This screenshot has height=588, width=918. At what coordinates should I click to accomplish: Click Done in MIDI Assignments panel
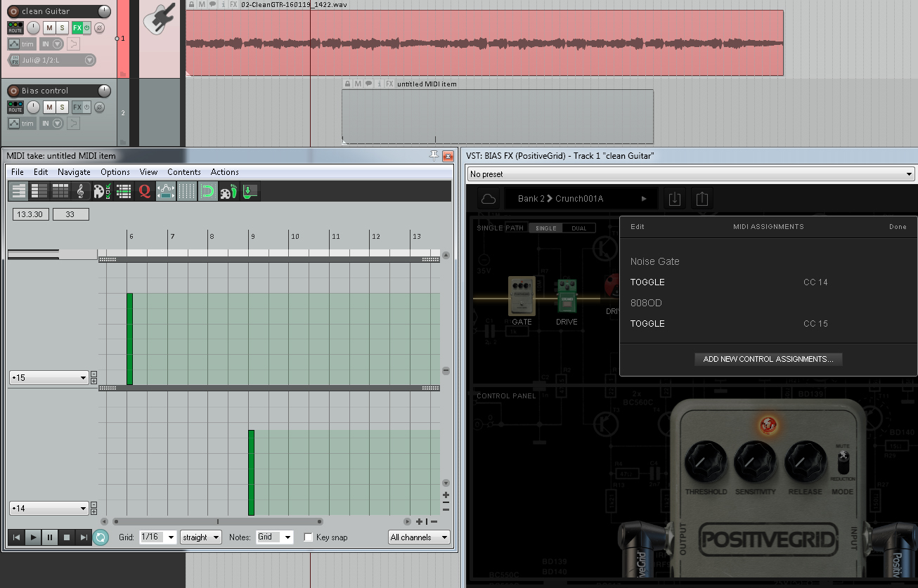click(x=898, y=227)
